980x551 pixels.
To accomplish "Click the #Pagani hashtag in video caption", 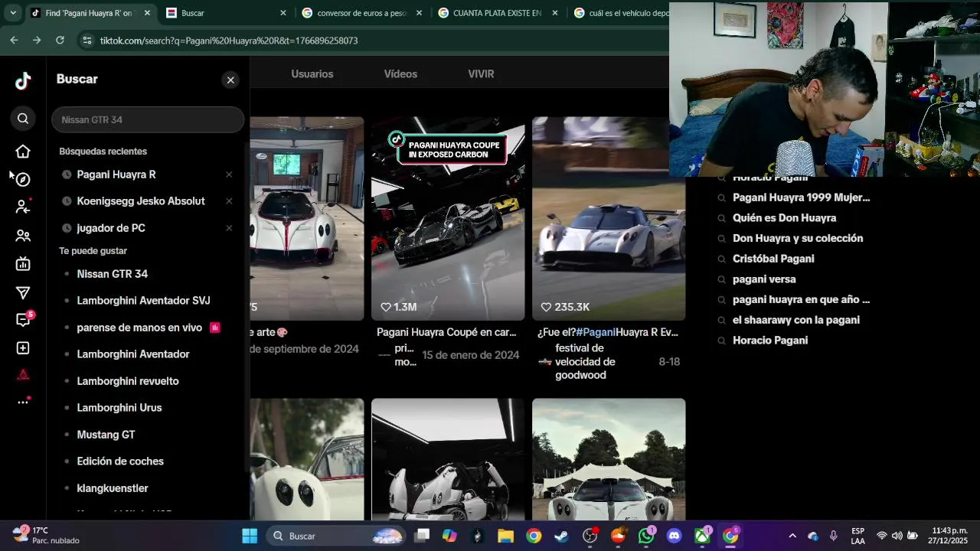I will pos(596,332).
